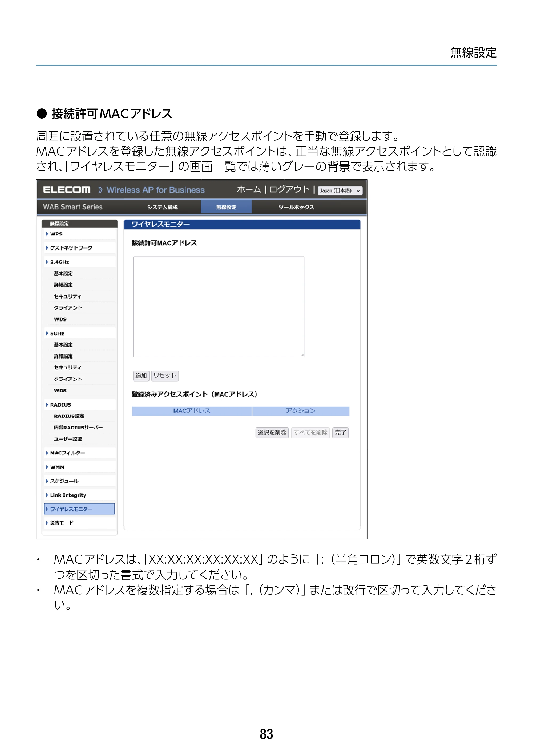Select 災害モード in sidebar
The width and height of the screenshot is (533, 756).
tap(79, 523)
